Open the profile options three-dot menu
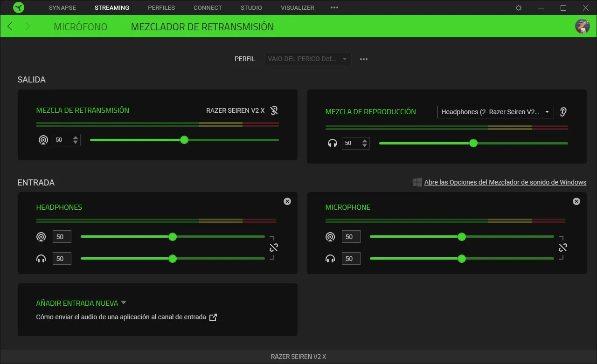This screenshot has height=364, width=597. coord(364,59)
